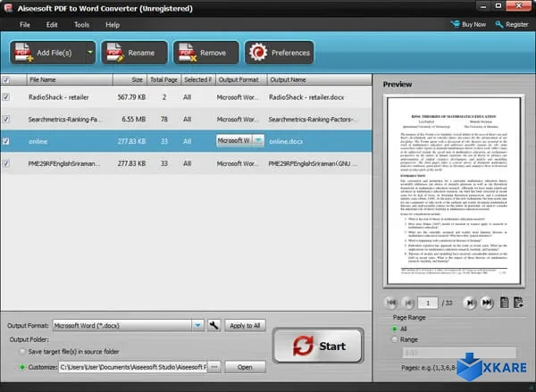Click Microsoft Wor... format in RadioShack row
Screen dimensions: 536x392
(238, 97)
